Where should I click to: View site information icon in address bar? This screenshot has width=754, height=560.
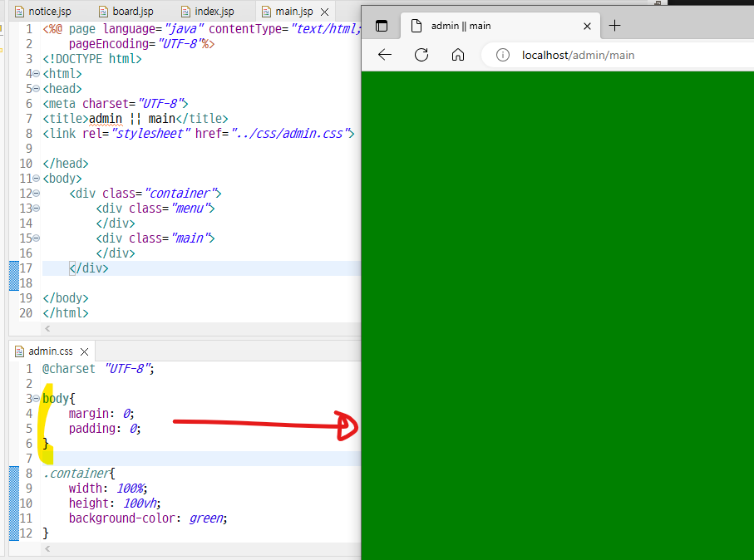(x=502, y=56)
